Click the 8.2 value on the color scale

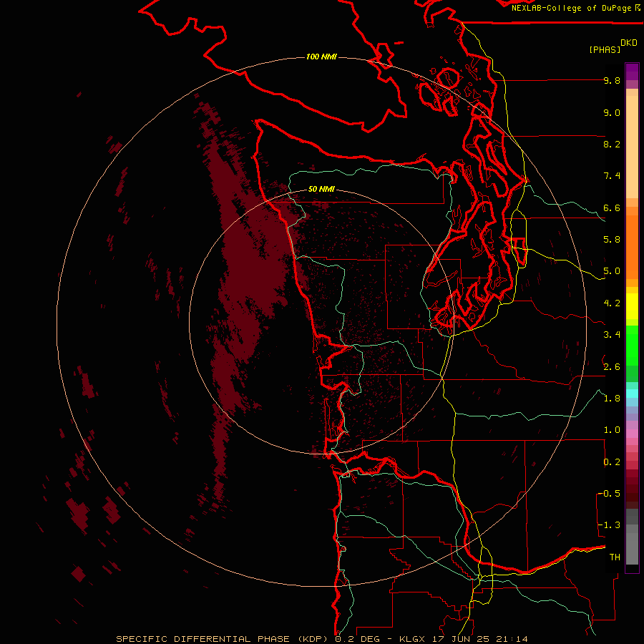coord(612,144)
